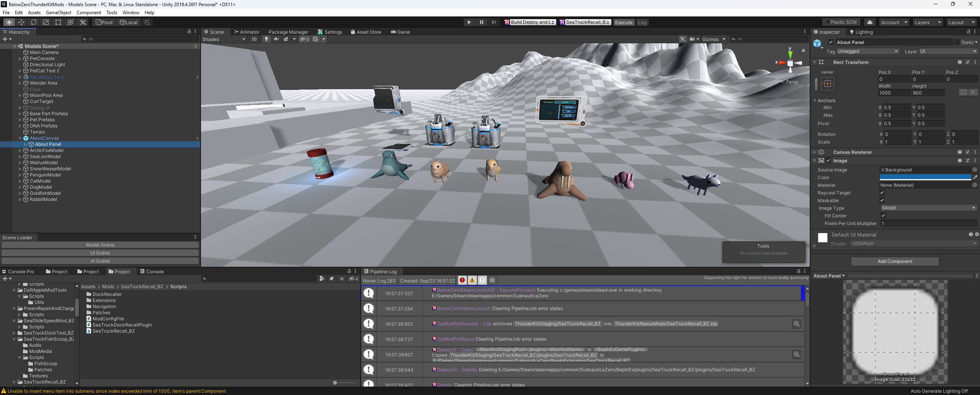Load the UI Scene
Image resolution: width=980 pixels, height=395 pixels.
(100, 253)
